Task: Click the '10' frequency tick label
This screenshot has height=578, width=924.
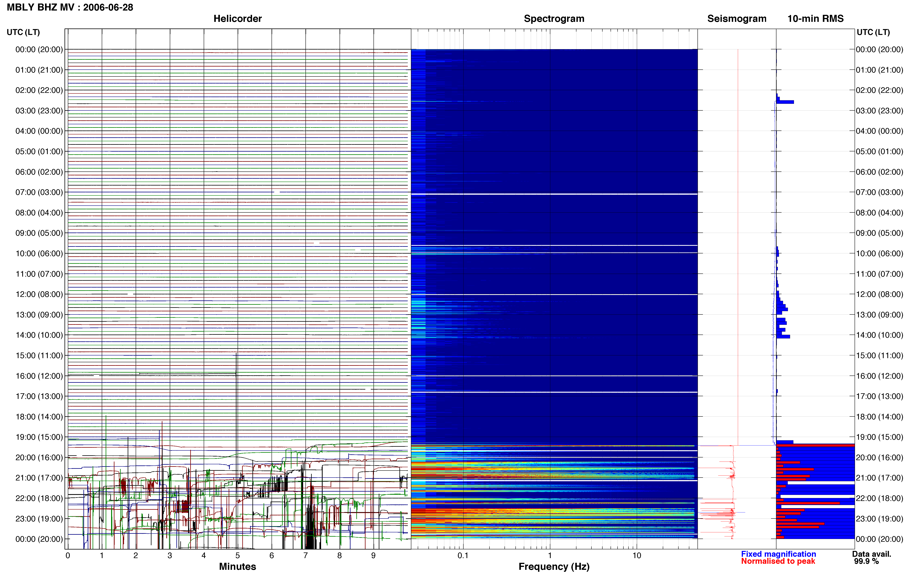Action: (636, 555)
